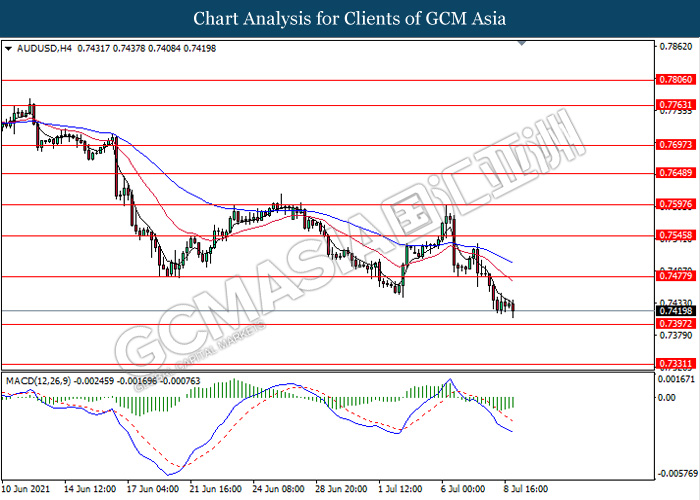Viewport: 700px width, 500px height.
Task: Click the MACD values -0.002459 -0.001696 -0.000763
Action: click(x=137, y=381)
